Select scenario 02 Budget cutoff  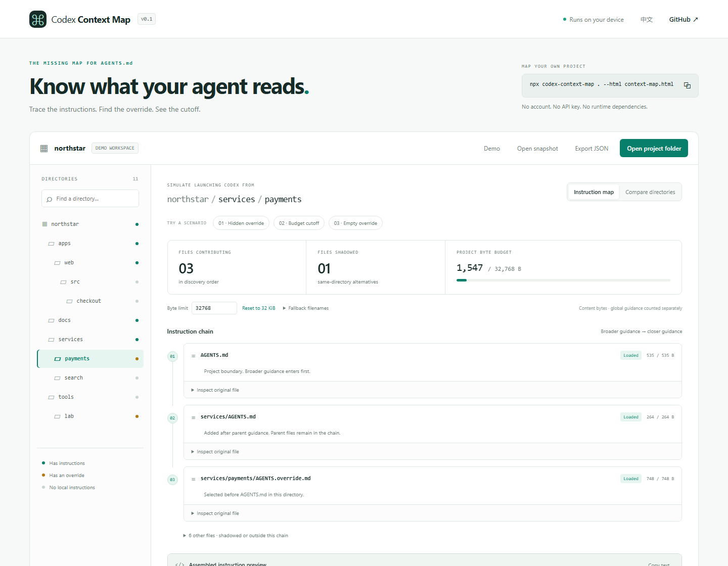click(299, 223)
